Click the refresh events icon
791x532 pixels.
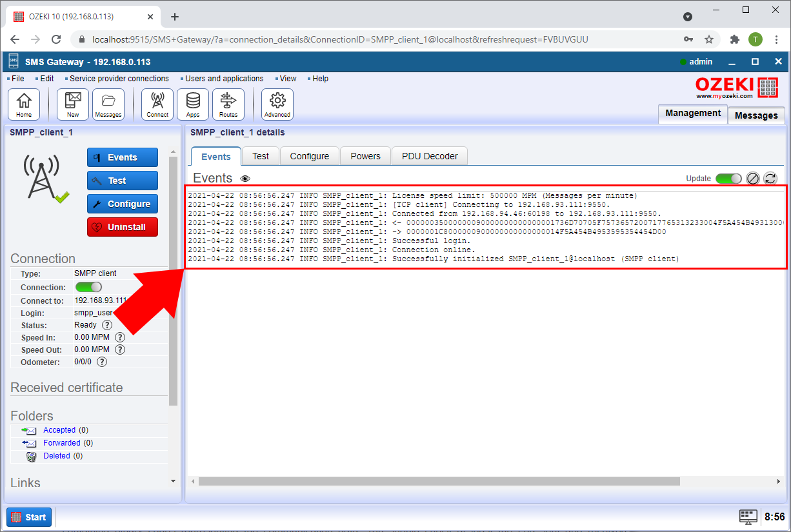tap(770, 179)
